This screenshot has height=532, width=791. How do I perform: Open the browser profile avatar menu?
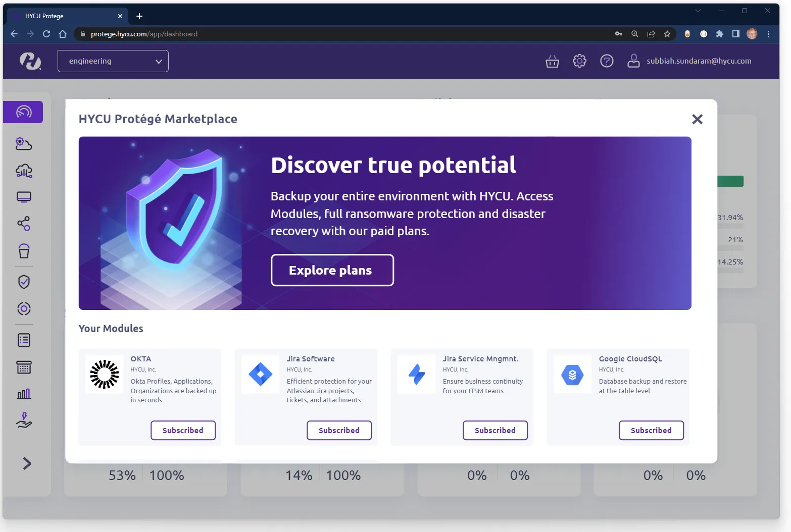[752, 34]
